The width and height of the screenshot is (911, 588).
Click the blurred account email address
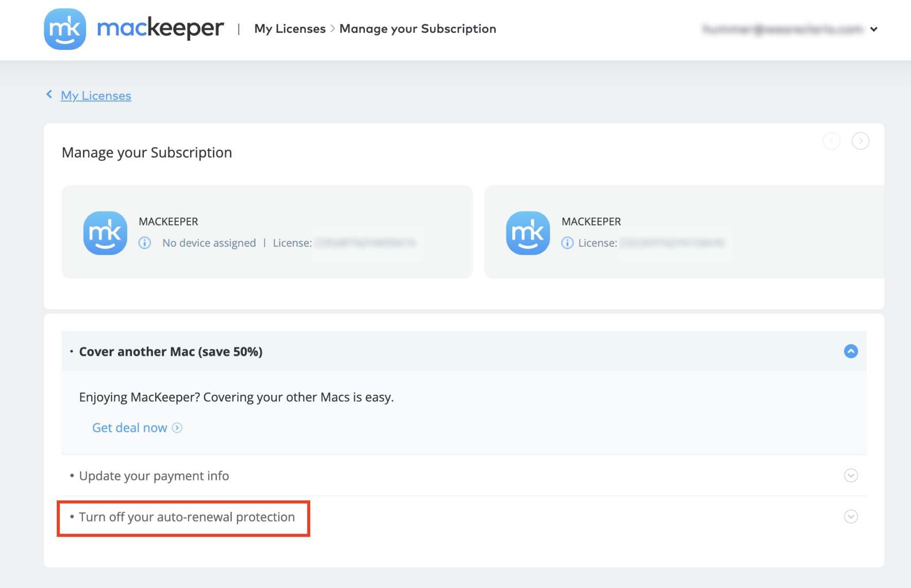coord(782,29)
